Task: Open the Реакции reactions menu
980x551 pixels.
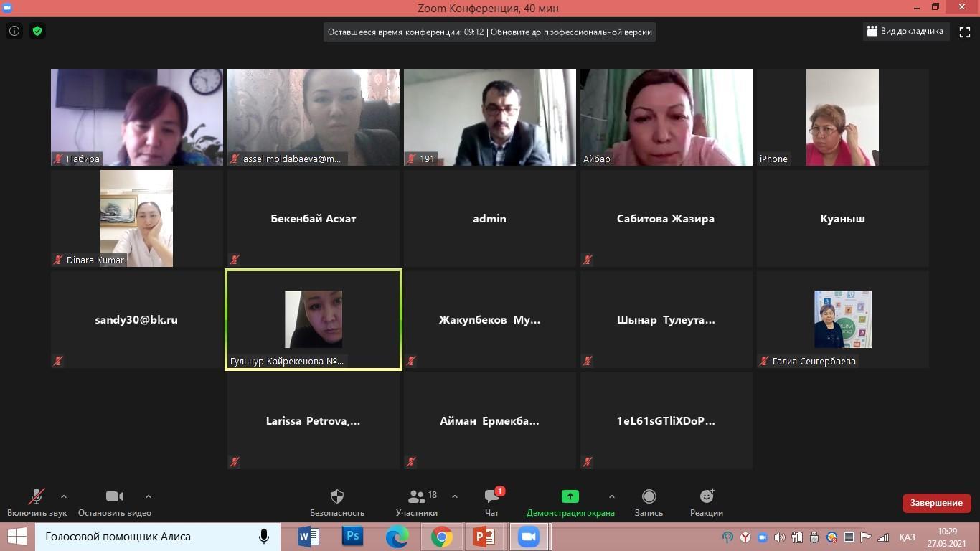Action: point(707,502)
